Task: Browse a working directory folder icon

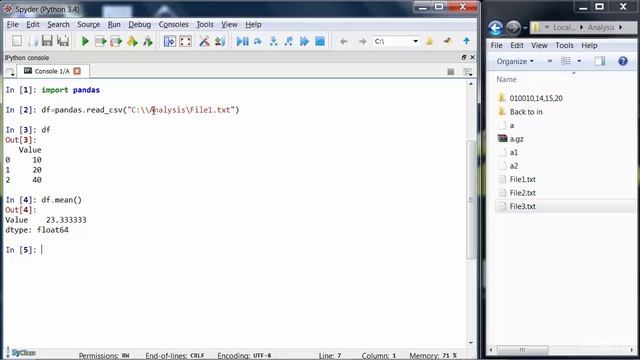Action: 429,41
